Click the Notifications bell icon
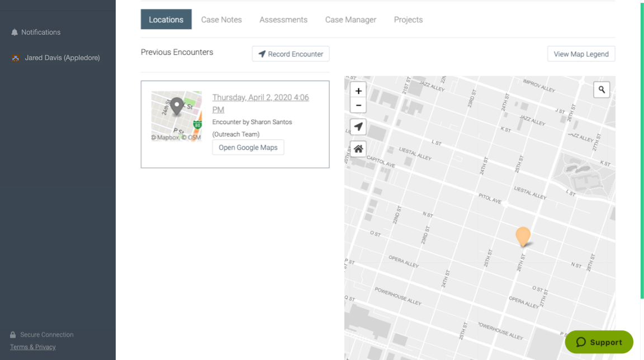This screenshot has width=644, height=360. coord(15,32)
